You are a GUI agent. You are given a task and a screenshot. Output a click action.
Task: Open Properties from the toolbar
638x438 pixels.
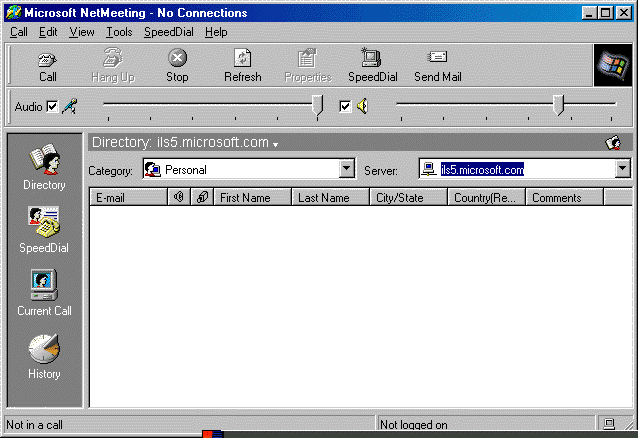coord(308,66)
